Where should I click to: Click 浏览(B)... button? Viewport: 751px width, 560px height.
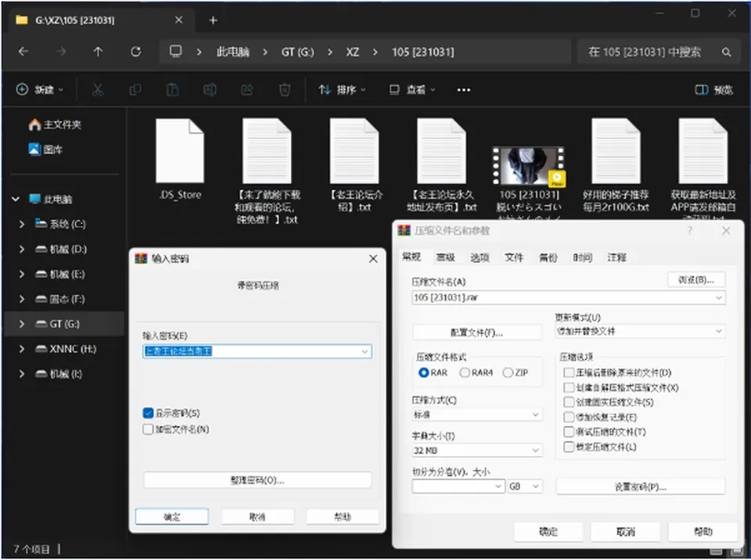pos(696,280)
